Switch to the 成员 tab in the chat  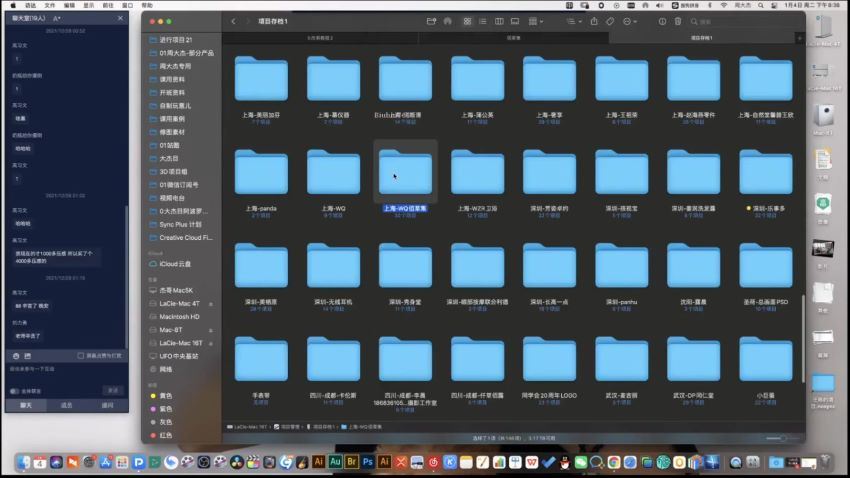click(x=67, y=405)
